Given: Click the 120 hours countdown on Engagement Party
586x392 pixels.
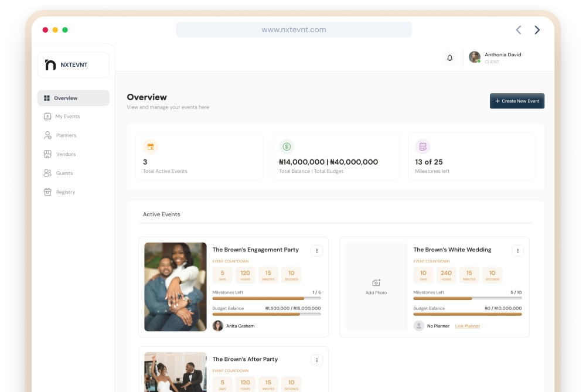Looking at the screenshot, I should point(245,275).
